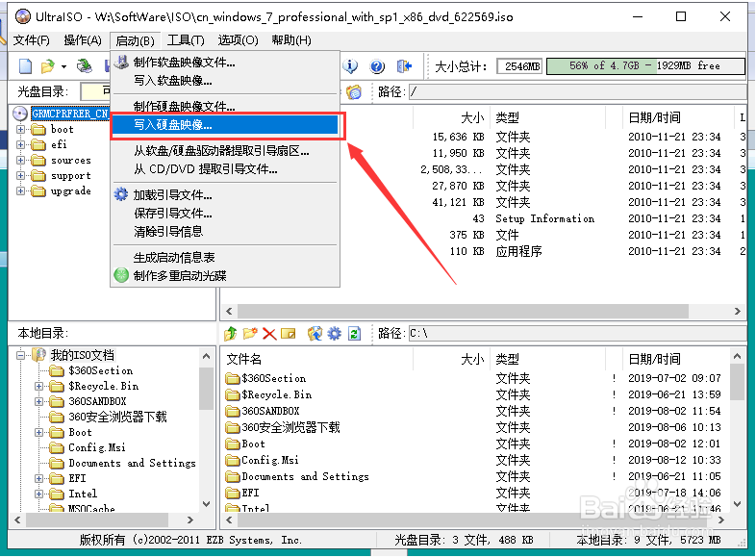Click the gear settings icon in local toolbar
The height and width of the screenshot is (558, 756).
[334, 333]
